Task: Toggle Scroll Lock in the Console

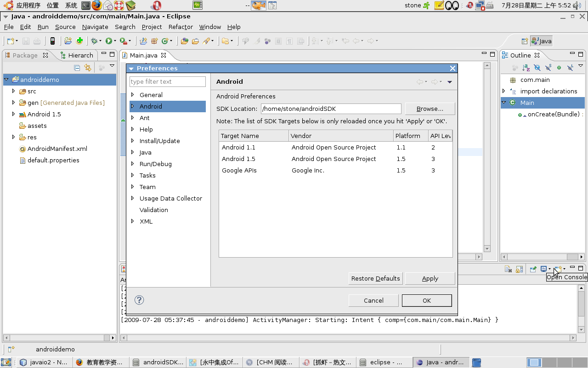Action: click(x=519, y=270)
